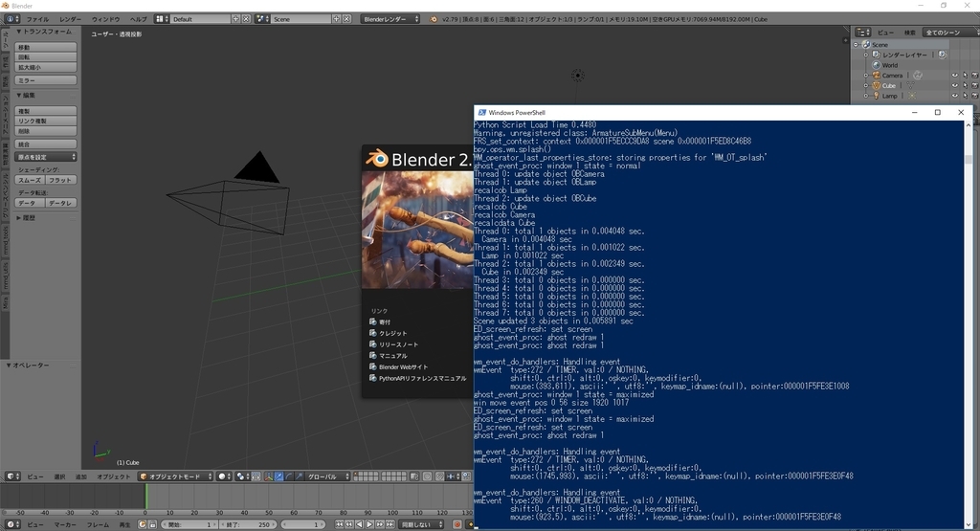The width and height of the screenshot is (980, 531).
Task: Delete the current Scene
Action: [x=346, y=19]
